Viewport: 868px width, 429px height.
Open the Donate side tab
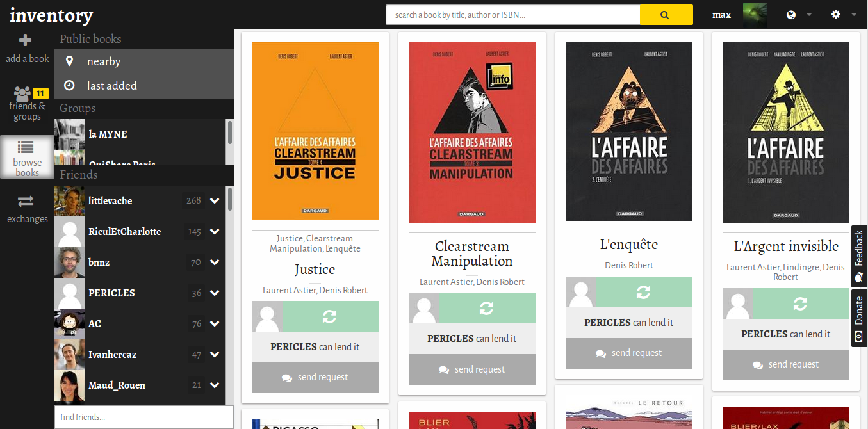(x=859, y=318)
